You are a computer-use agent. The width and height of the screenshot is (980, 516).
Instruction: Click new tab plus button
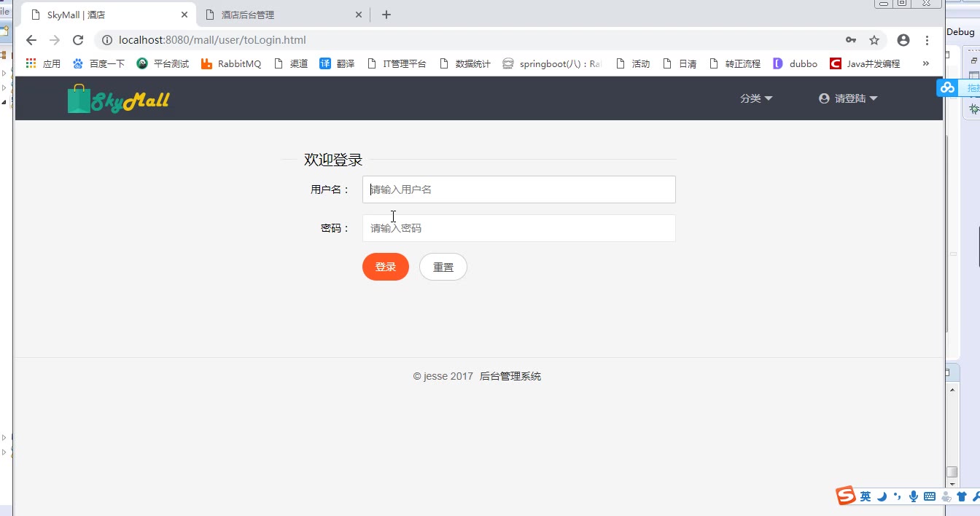(386, 15)
